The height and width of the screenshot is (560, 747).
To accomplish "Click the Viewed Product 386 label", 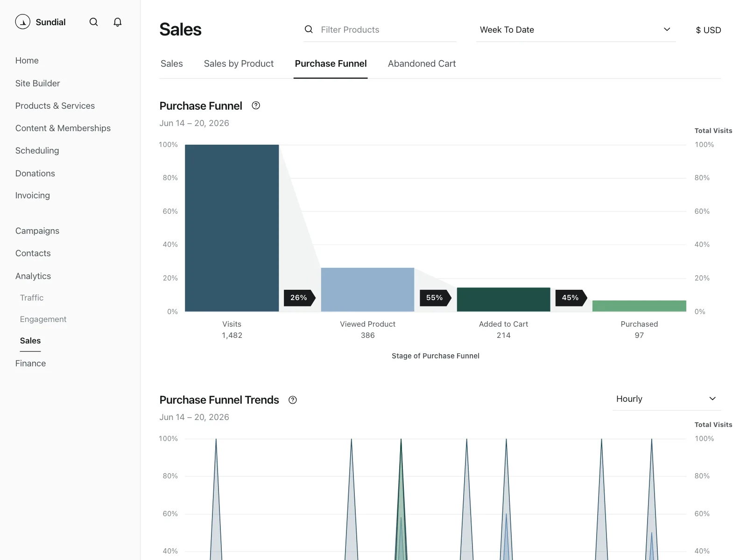I will 367,329.
